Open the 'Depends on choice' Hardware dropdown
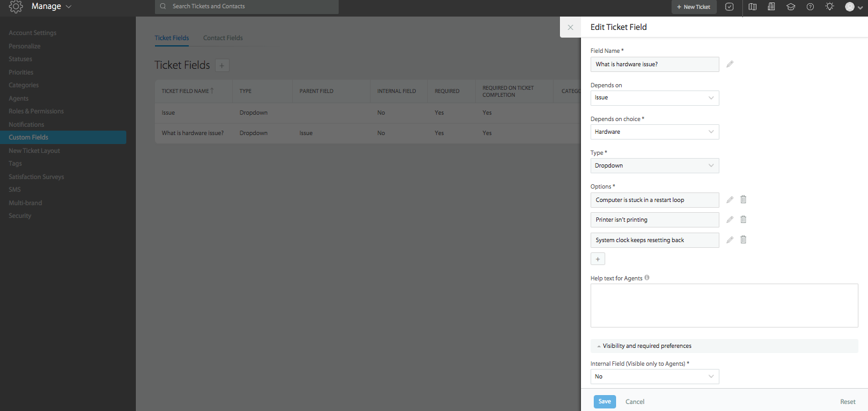Screen dimensions: 868x411 point(654,132)
